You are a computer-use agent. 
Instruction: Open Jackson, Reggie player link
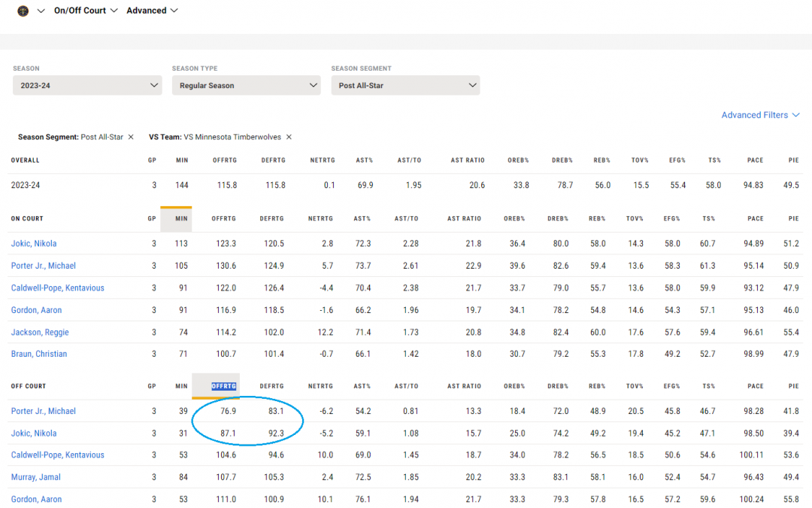pos(40,333)
